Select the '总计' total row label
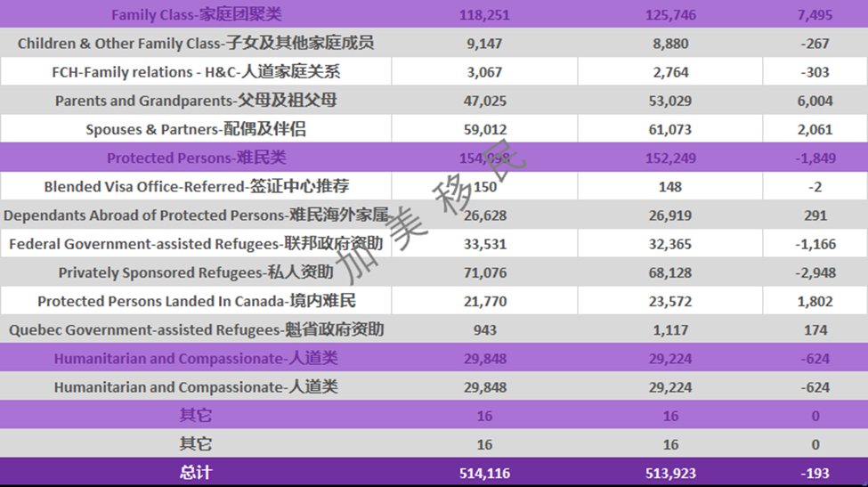868x487 pixels. click(x=195, y=473)
